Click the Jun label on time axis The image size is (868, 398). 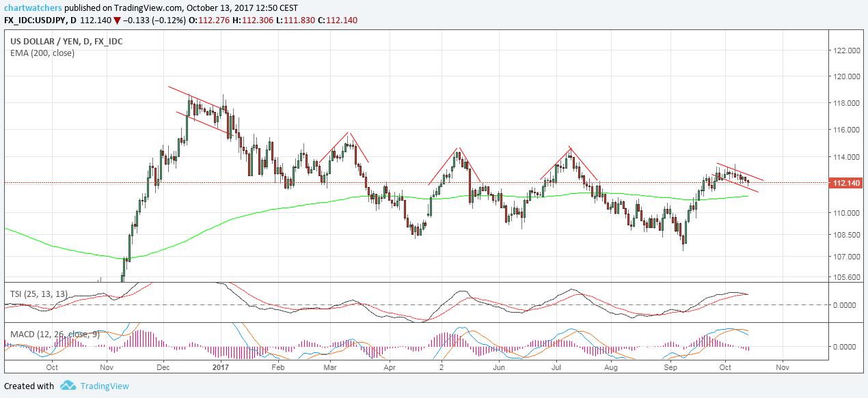coord(500,367)
